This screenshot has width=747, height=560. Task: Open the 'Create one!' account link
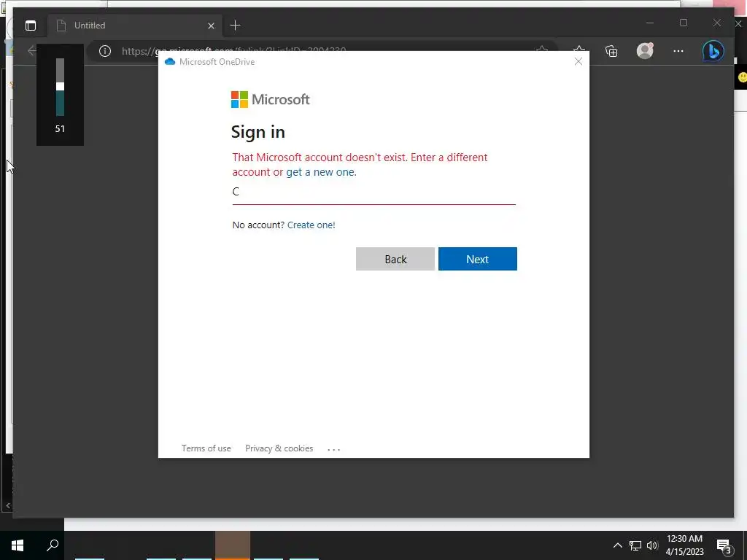311,225
